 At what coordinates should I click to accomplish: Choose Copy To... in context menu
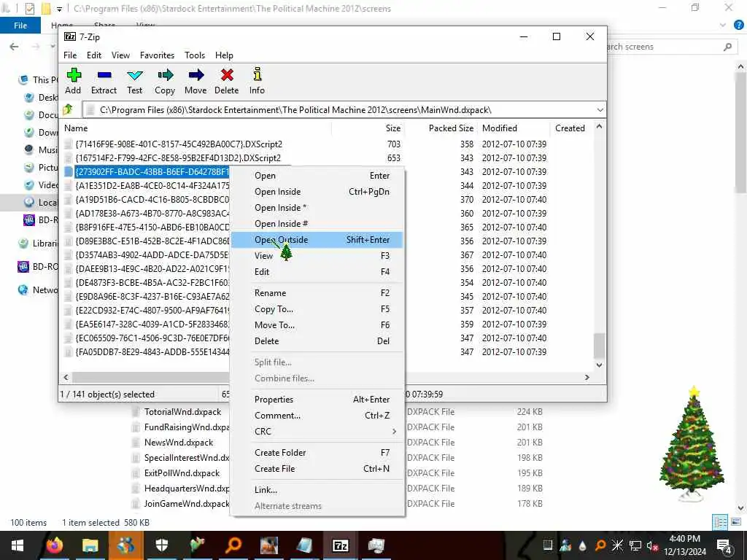click(317, 309)
